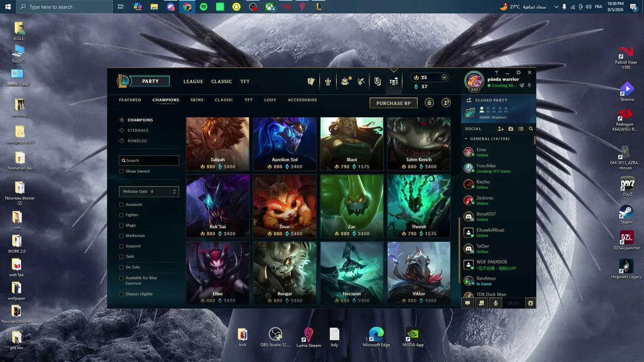
Task: Check the Fighter filter
Action: point(121,215)
